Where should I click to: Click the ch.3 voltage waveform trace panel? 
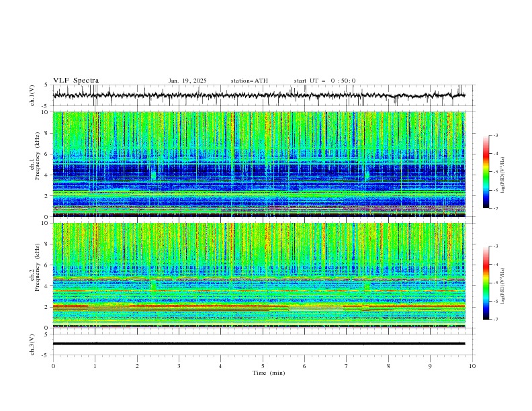pyautogui.click(x=263, y=345)
